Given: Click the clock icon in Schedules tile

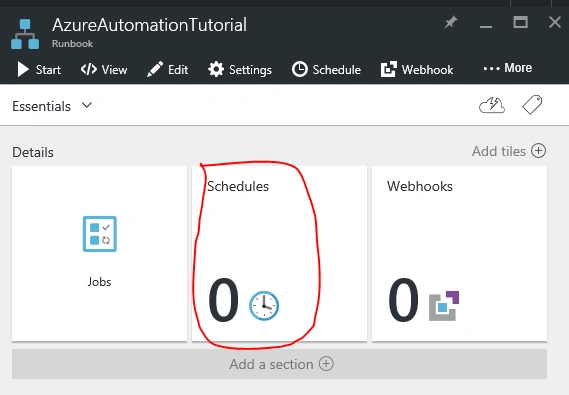Looking at the screenshot, I should point(264,306).
